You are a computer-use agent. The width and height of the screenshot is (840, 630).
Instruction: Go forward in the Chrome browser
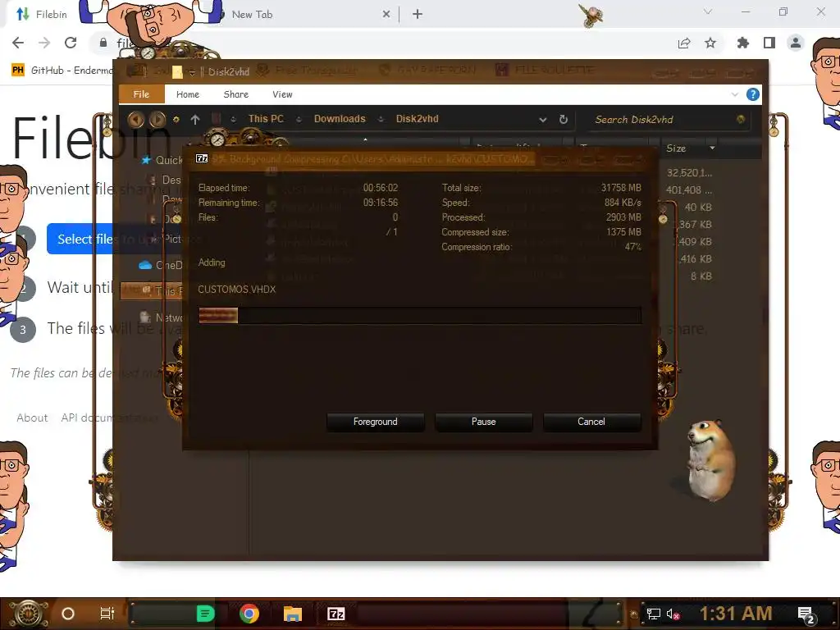coord(44,43)
